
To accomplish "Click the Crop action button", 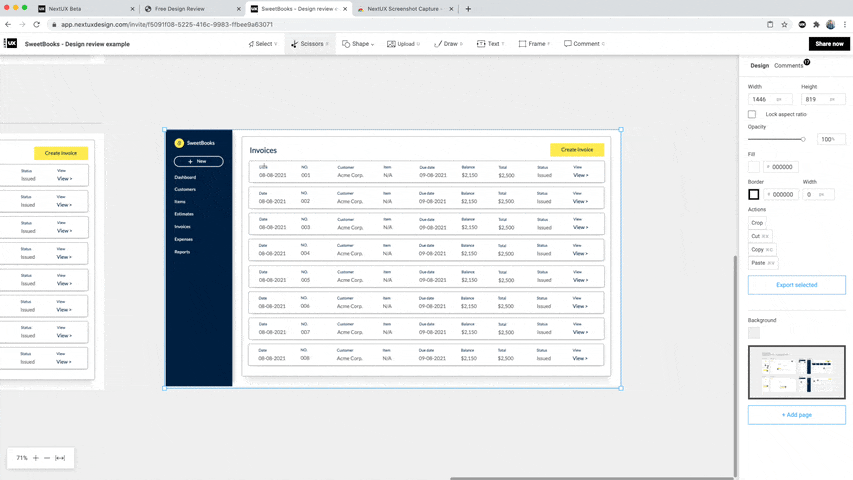I will (757, 223).
